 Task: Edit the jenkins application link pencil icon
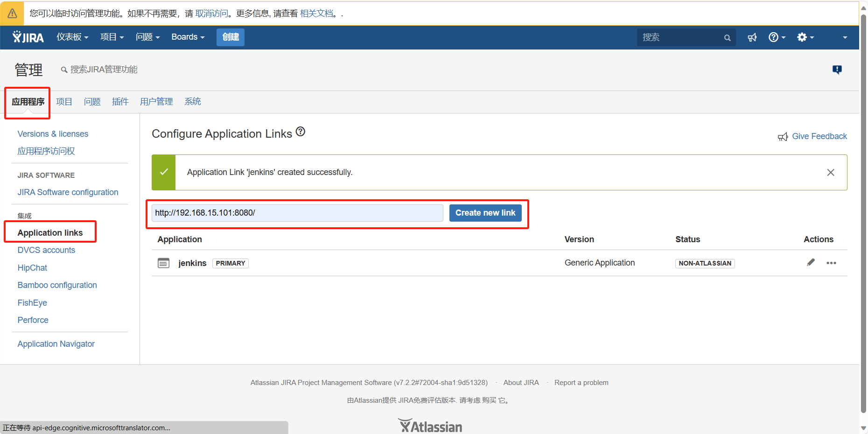[811, 262]
